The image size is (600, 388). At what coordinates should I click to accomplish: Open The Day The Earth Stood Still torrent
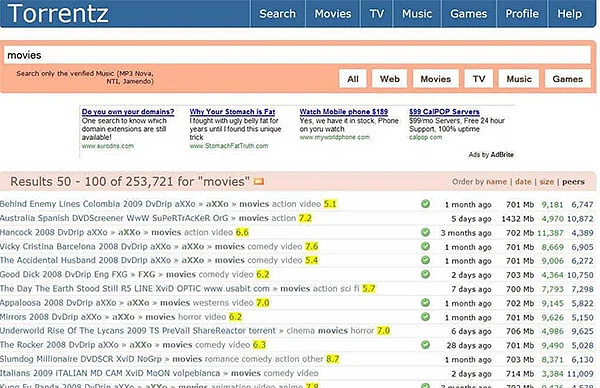135,289
